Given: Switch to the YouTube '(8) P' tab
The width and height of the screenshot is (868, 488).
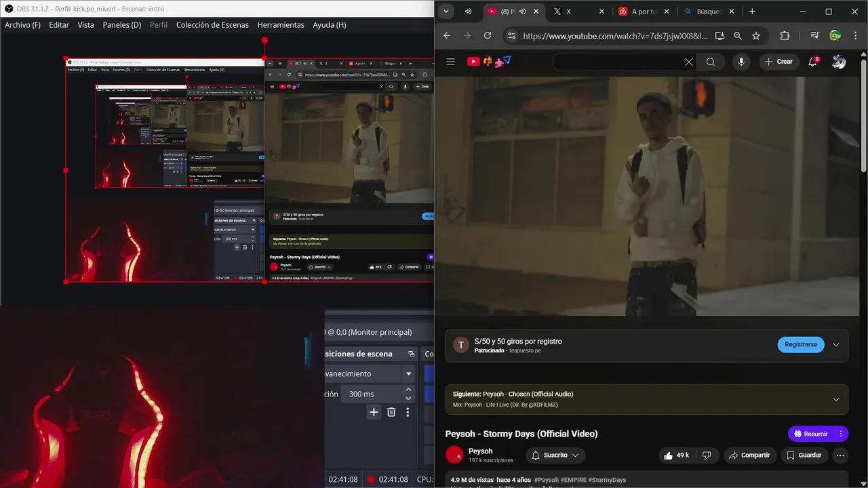Looking at the screenshot, I should click(513, 12).
